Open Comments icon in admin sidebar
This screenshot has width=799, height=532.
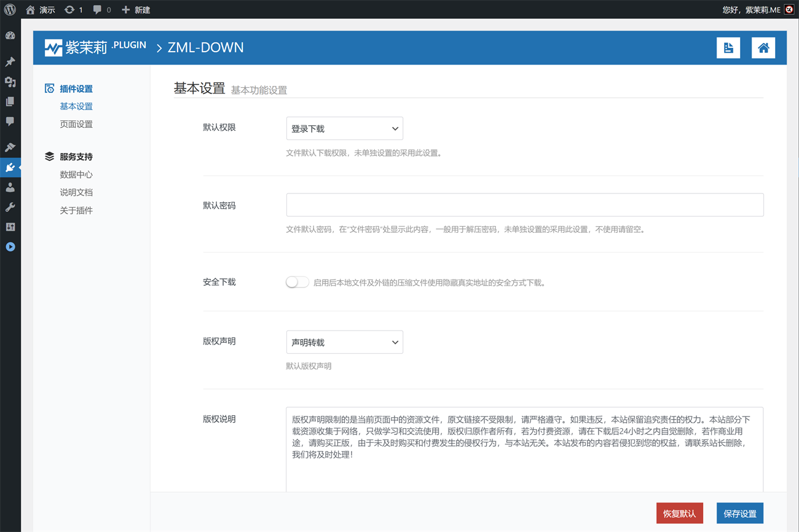(10, 122)
